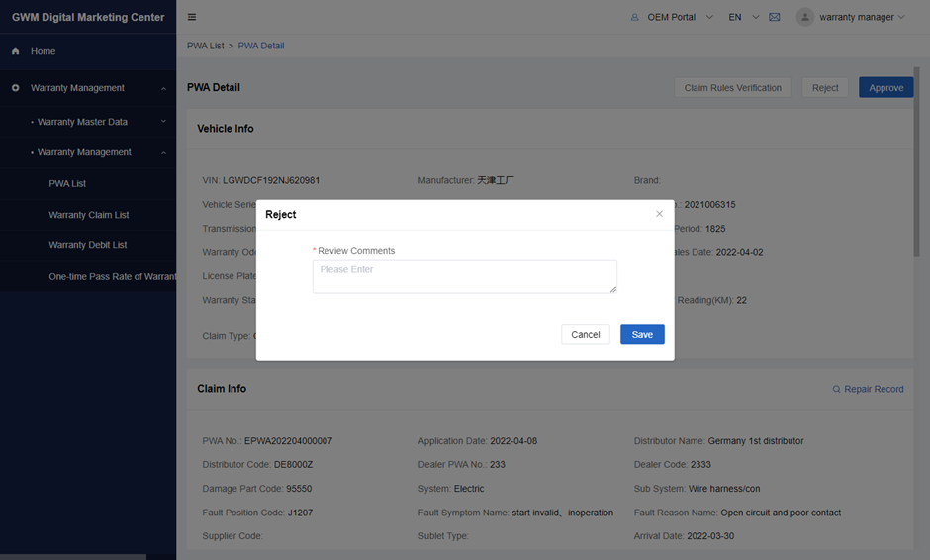Click Fault Position Code J1207
Image resolution: width=930 pixels, height=560 pixels.
click(300, 513)
